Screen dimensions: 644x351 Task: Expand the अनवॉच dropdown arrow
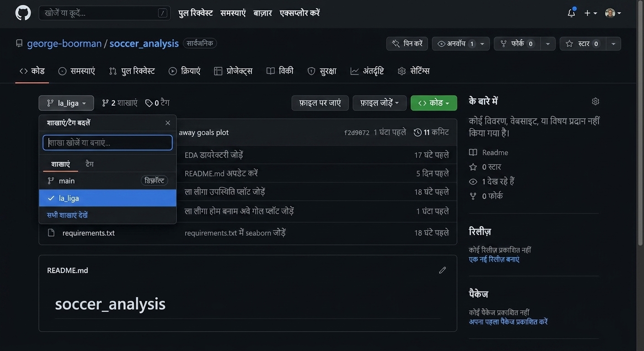tap(483, 44)
